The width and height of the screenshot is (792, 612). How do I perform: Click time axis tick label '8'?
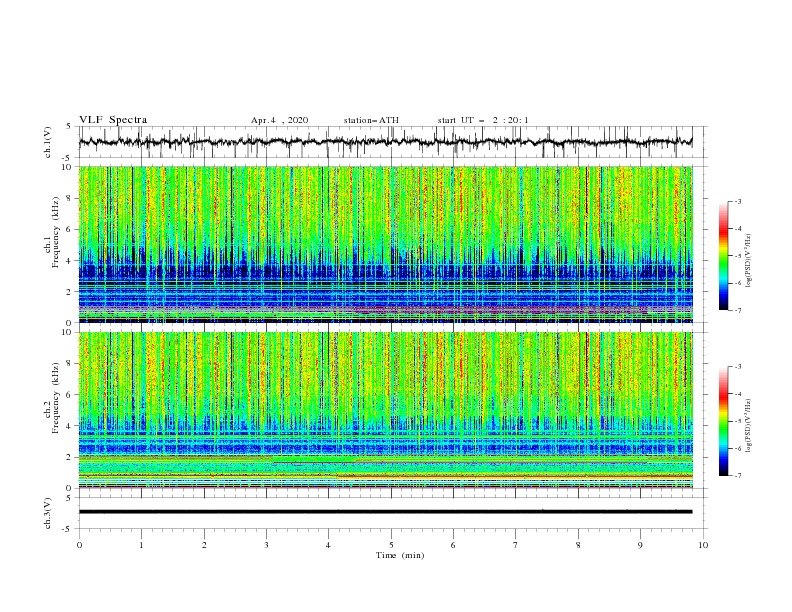(578, 545)
